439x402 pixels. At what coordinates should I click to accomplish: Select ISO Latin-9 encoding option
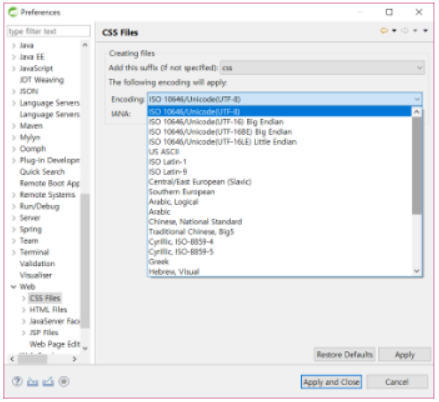[x=279, y=172]
